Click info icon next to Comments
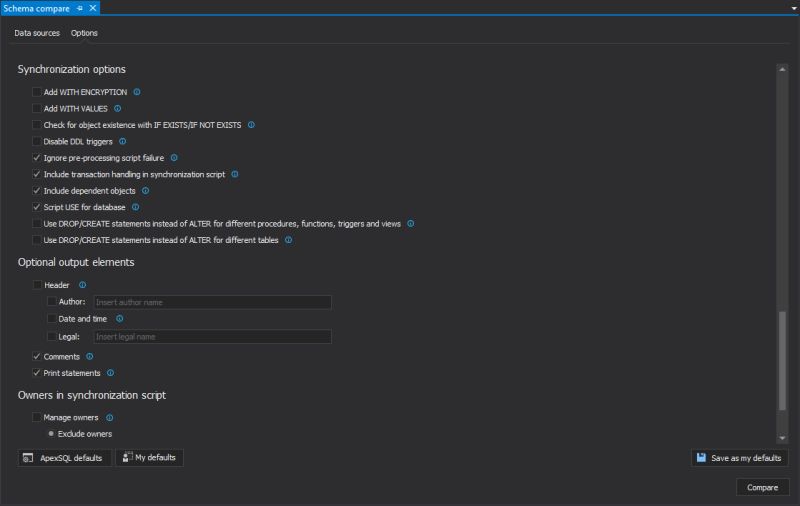This screenshot has height=506, width=800. pyautogui.click(x=89, y=356)
